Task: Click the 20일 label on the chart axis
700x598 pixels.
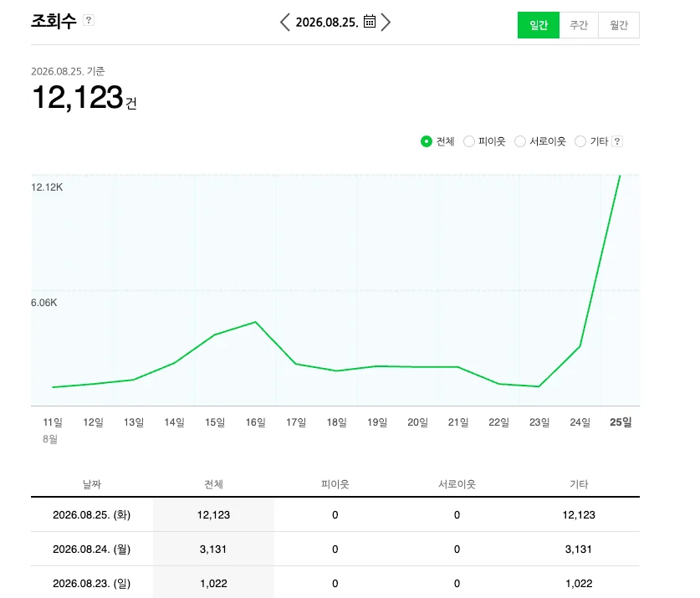Action: [417, 422]
